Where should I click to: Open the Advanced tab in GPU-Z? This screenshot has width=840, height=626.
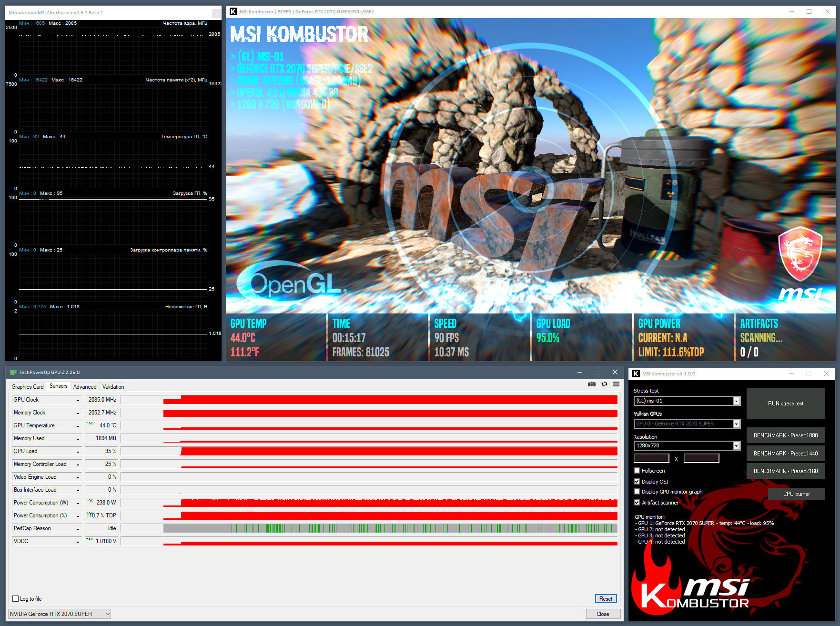(85, 387)
